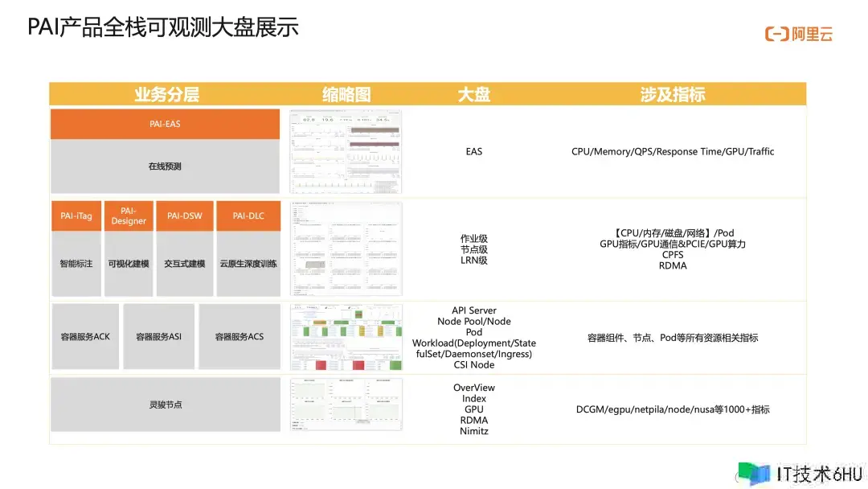
Task: Click the CPU/Memory/QPS/Response Time/GPU/Traffic metrics text
Action: [673, 152]
